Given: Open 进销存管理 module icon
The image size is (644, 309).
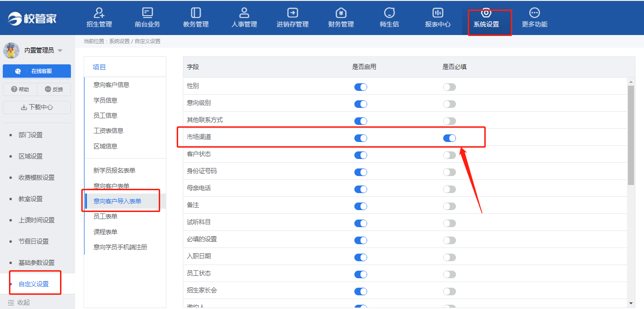Looking at the screenshot, I should point(292,13).
